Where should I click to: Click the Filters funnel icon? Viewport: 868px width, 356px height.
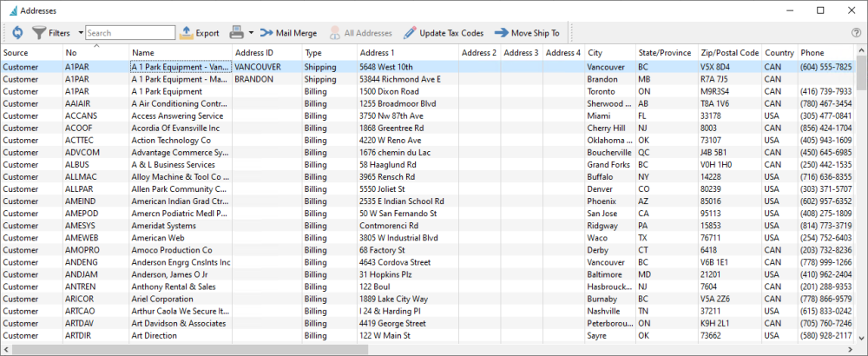click(x=39, y=33)
